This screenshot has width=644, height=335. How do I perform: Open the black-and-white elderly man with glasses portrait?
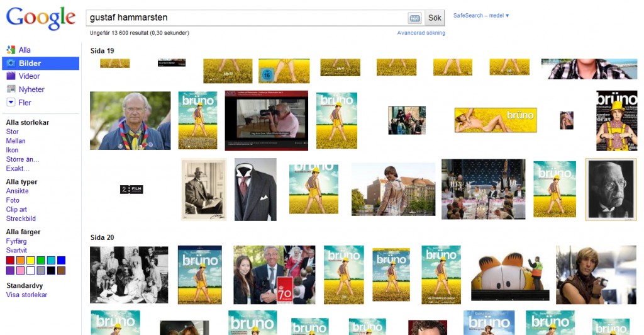click(x=611, y=190)
